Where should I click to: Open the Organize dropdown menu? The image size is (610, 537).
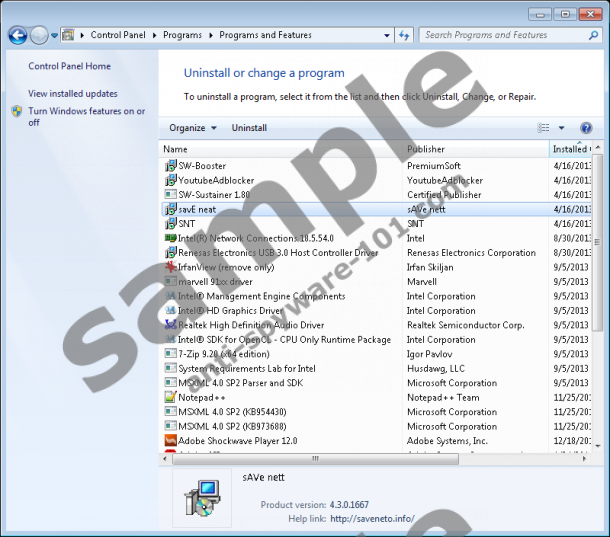pyautogui.click(x=193, y=128)
